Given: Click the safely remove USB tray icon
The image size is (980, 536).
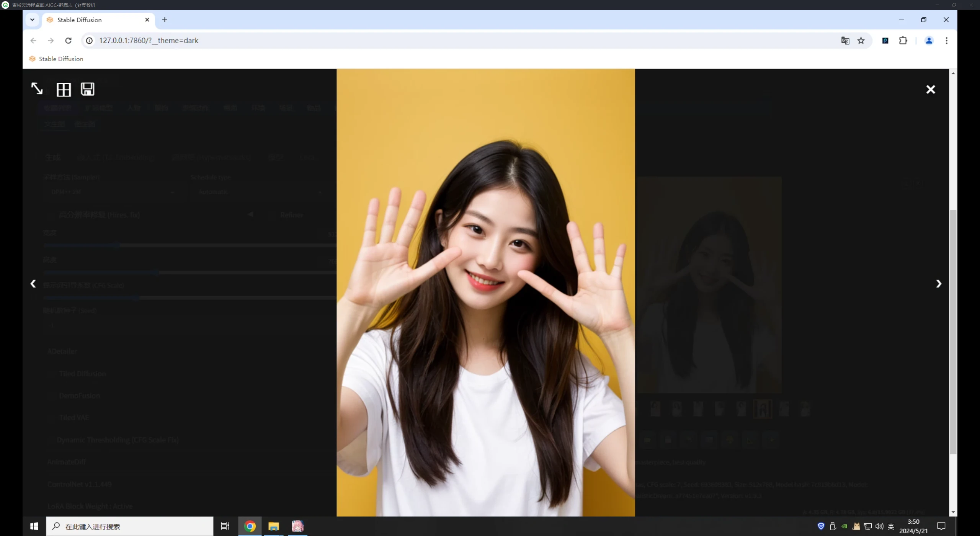Looking at the screenshot, I should (x=833, y=526).
